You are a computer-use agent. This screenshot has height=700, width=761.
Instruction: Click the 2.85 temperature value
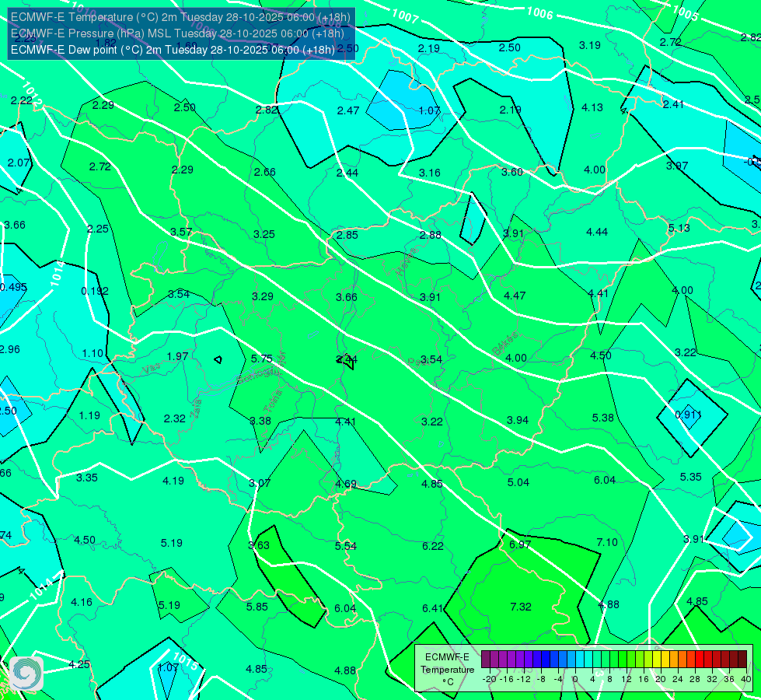(347, 235)
